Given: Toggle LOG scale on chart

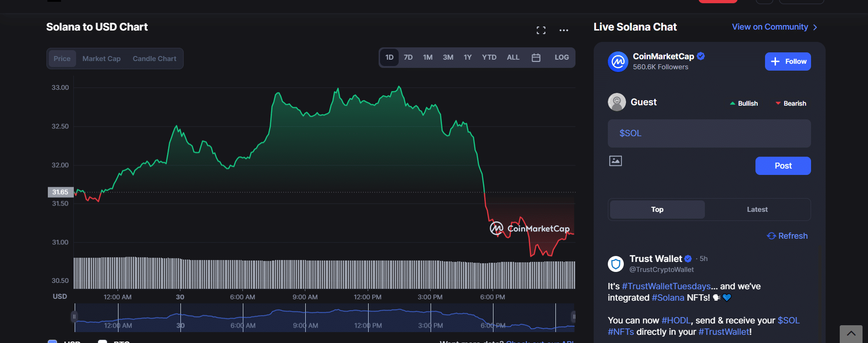Looking at the screenshot, I should (562, 57).
